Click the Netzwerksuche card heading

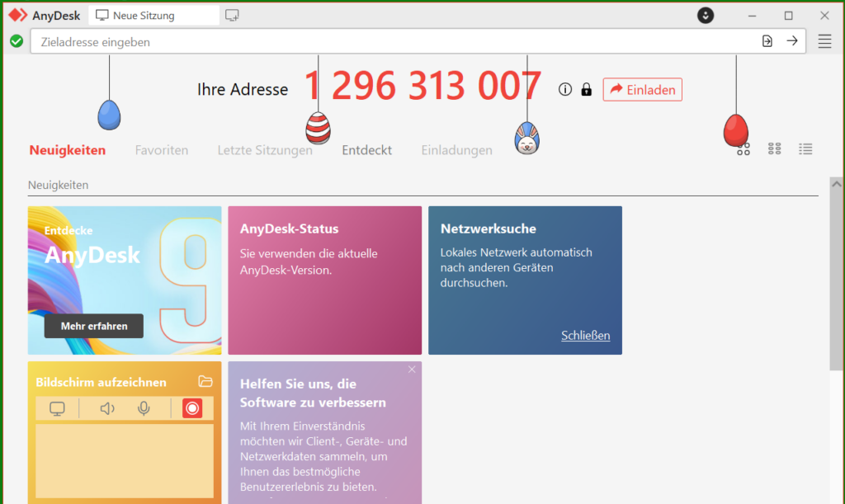489,228
